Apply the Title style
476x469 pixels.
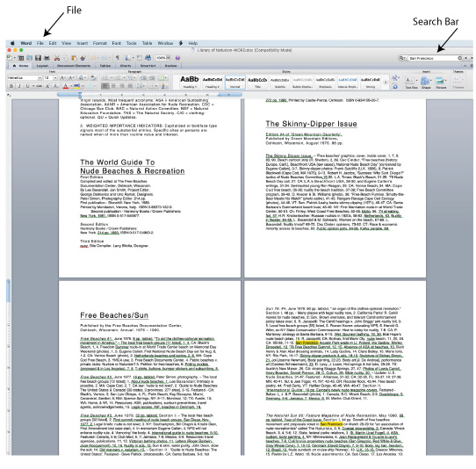pyautogui.click(x=257, y=82)
